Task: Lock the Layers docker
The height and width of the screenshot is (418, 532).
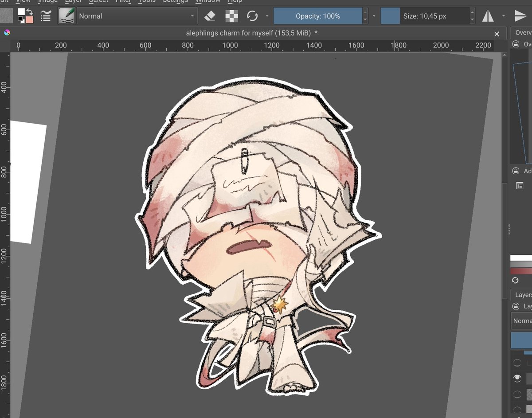Action: click(x=516, y=306)
